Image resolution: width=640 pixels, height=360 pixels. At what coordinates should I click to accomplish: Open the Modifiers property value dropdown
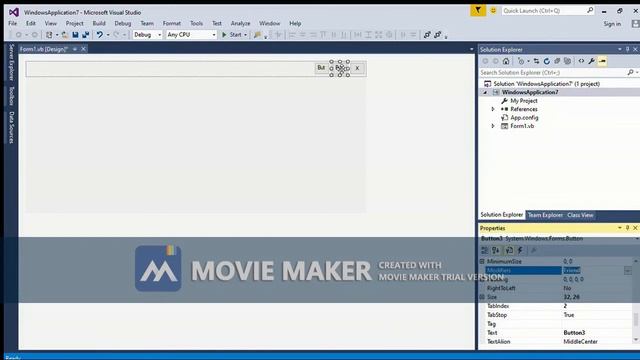[x=628, y=270]
